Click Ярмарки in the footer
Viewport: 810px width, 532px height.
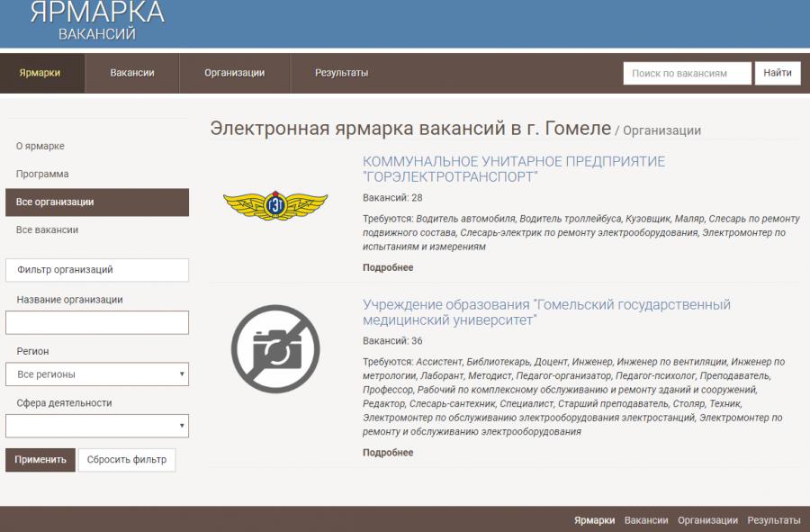click(x=594, y=520)
